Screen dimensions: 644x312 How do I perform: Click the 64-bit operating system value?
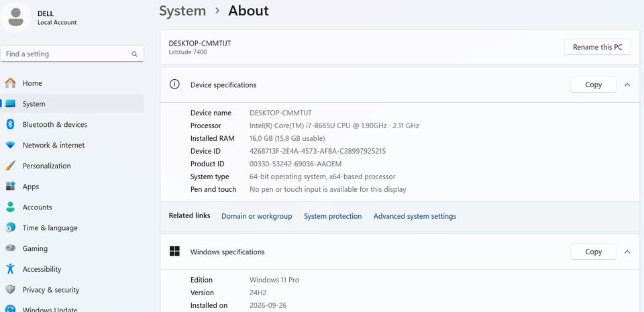(323, 176)
